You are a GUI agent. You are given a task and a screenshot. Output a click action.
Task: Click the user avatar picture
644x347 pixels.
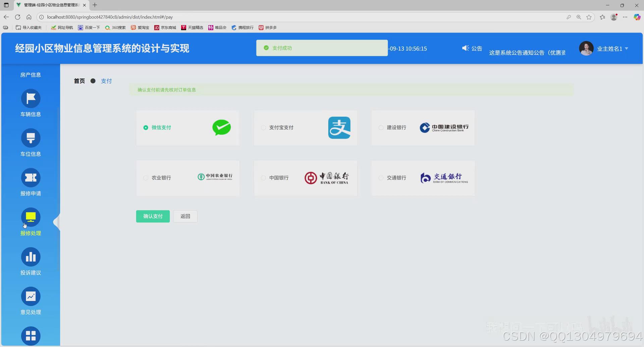(x=586, y=49)
